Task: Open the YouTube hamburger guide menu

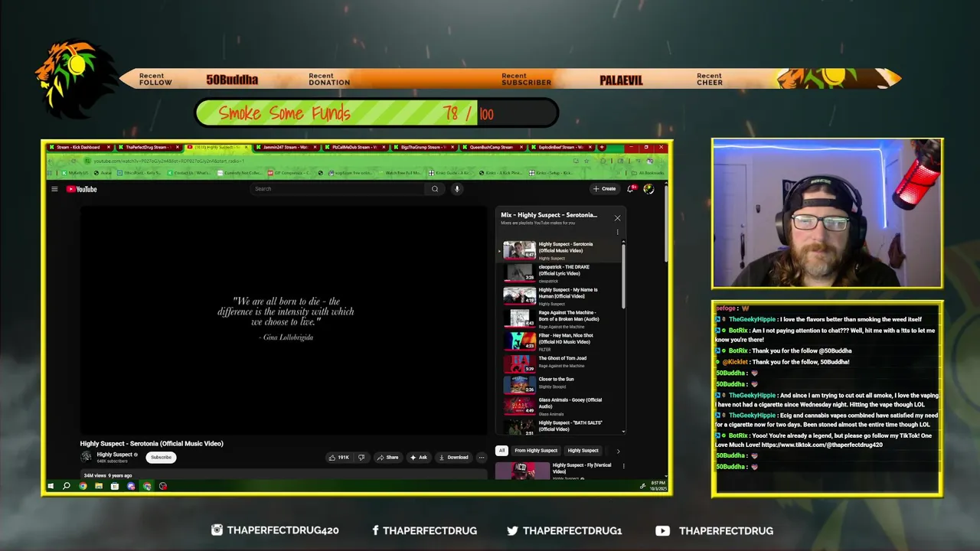Action: [x=54, y=189]
